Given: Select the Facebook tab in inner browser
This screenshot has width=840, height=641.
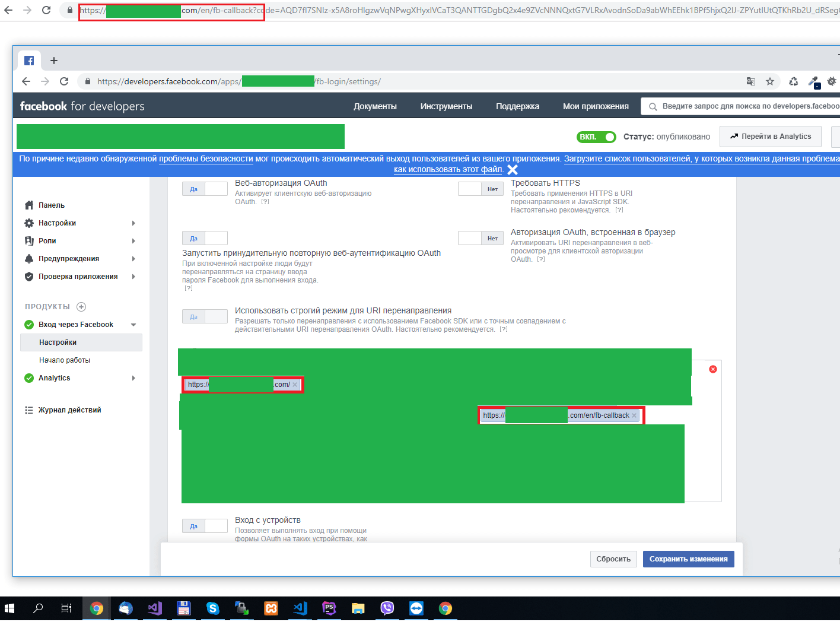Looking at the screenshot, I should pyautogui.click(x=29, y=61).
